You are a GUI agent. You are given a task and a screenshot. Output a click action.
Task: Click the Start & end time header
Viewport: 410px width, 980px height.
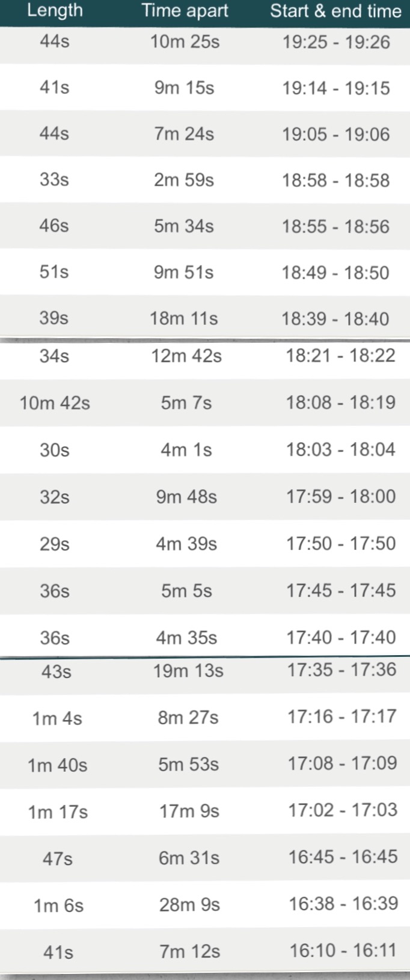click(335, 10)
